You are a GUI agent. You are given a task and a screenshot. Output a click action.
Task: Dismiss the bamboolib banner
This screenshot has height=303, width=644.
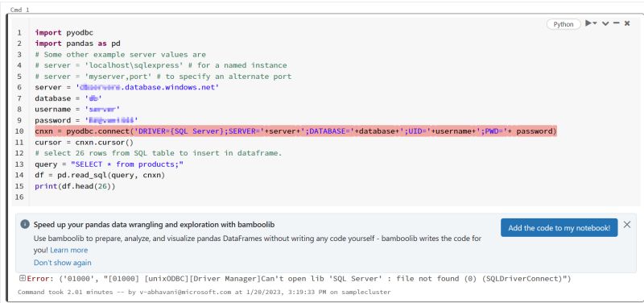tap(627, 225)
